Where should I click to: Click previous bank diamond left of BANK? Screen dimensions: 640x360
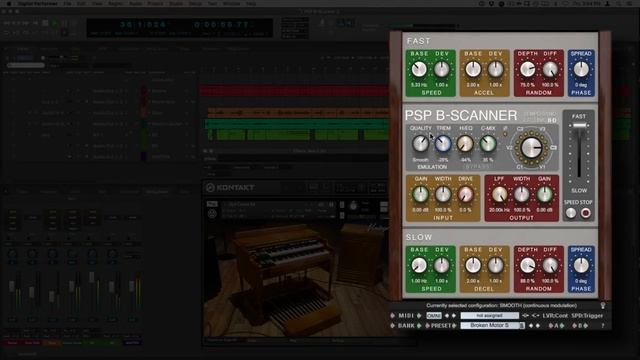[393, 326]
